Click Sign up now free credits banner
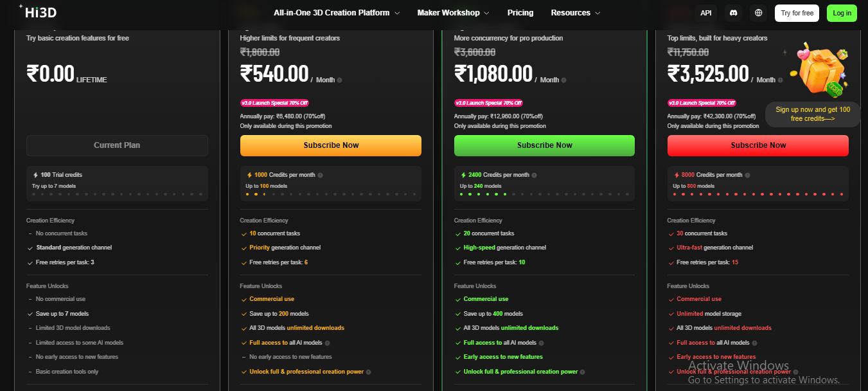The image size is (868, 391). [x=813, y=114]
